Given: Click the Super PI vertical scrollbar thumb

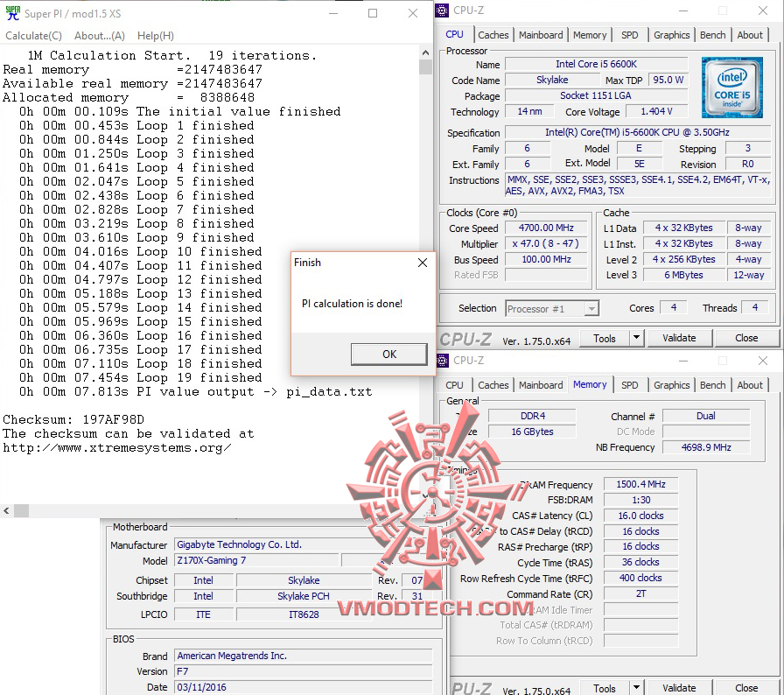Looking at the screenshot, I should click(x=425, y=67).
